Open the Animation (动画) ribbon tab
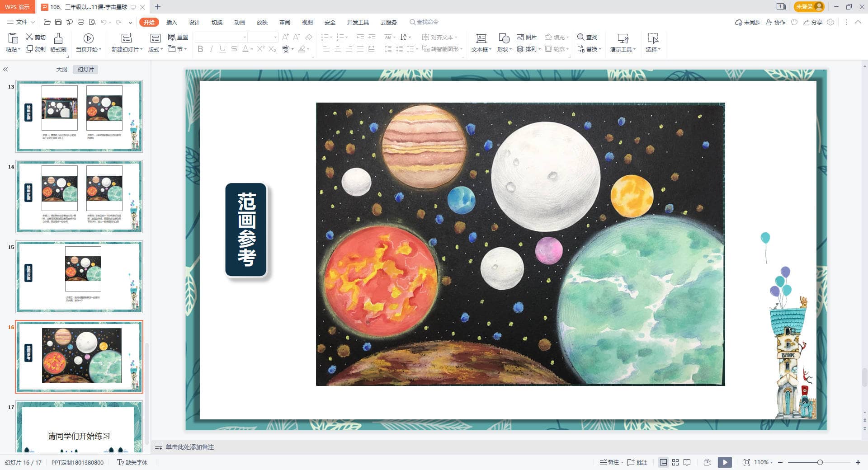 click(240, 22)
